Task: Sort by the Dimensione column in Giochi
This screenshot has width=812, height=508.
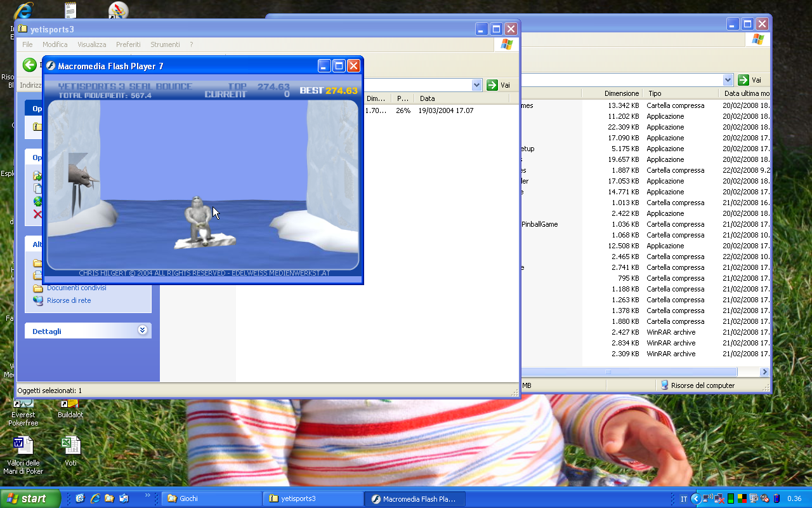Action: click(x=612, y=93)
